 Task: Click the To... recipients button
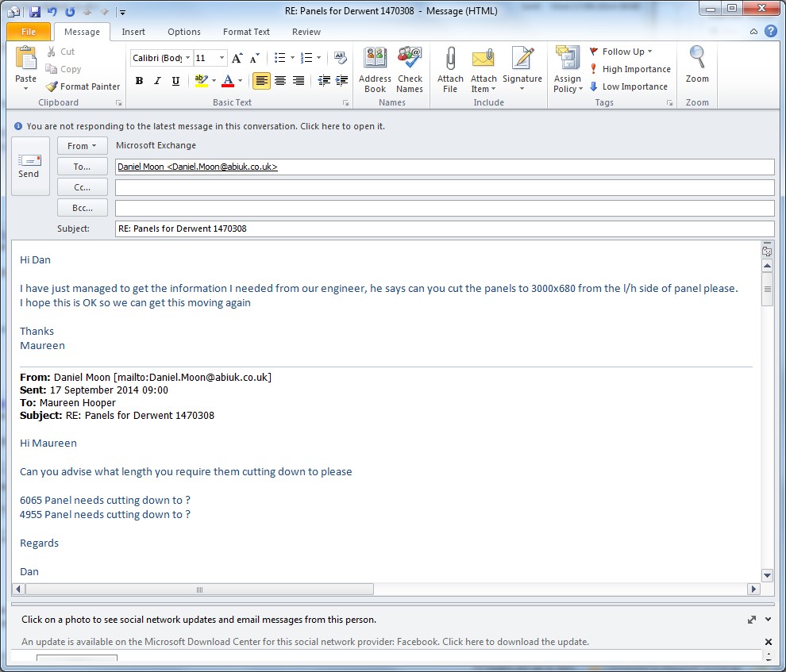[x=83, y=167]
